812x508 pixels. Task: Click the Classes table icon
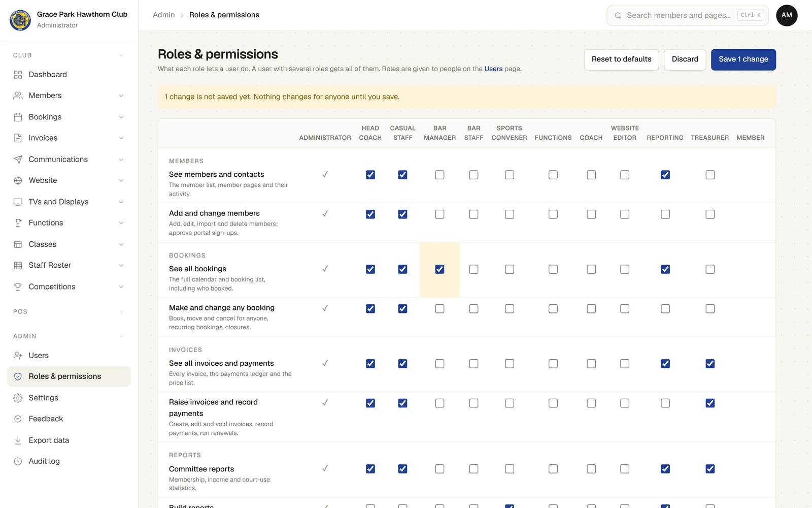pos(18,244)
